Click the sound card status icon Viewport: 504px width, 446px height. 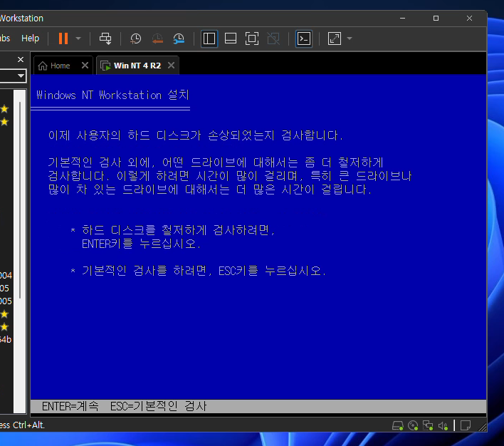(x=443, y=426)
